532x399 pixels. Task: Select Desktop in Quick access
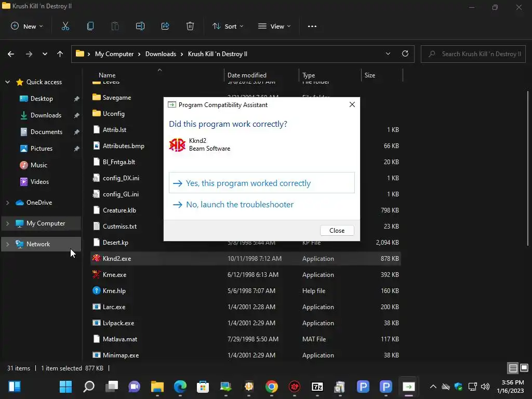click(x=42, y=99)
